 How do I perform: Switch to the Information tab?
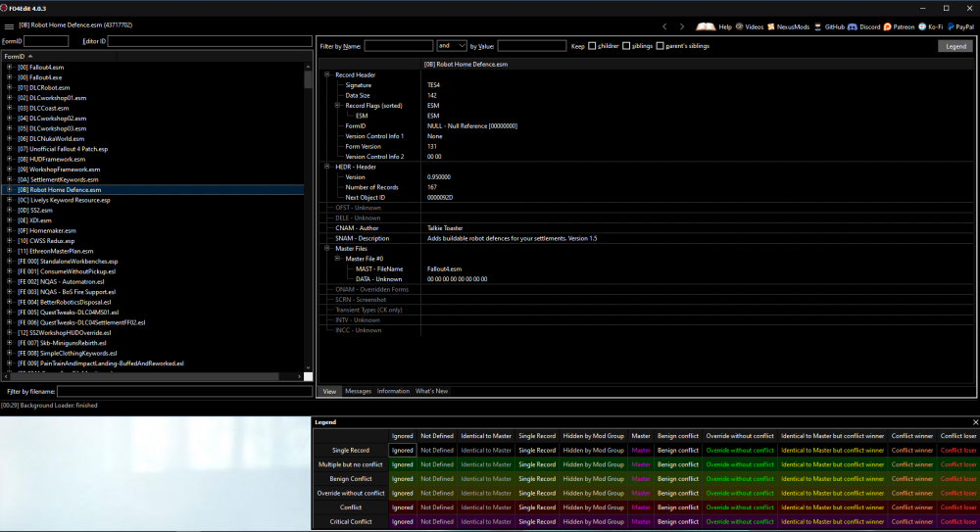393,391
